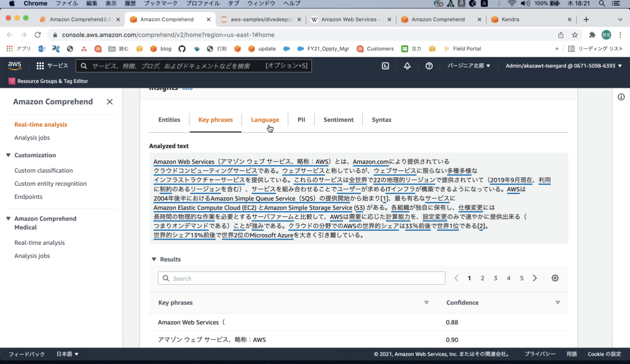Open the info panel icon on right edge
630x364 pixels.
click(x=621, y=97)
